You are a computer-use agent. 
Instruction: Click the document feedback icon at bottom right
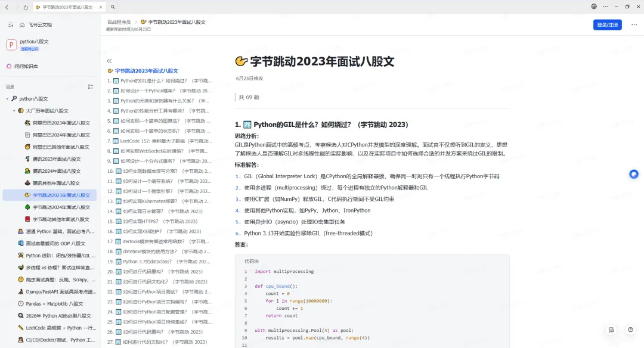click(x=611, y=330)
